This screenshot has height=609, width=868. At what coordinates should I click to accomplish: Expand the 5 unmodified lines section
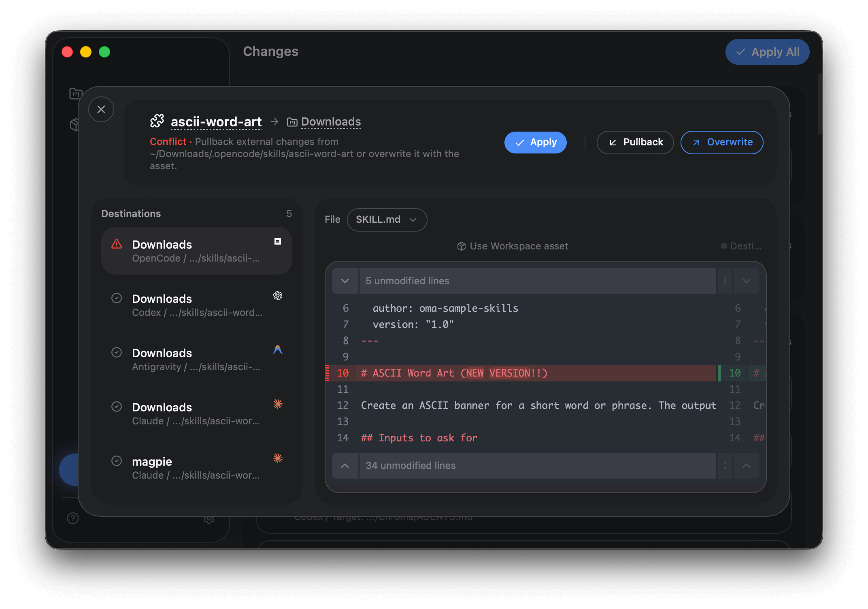(x=345, y=281)
